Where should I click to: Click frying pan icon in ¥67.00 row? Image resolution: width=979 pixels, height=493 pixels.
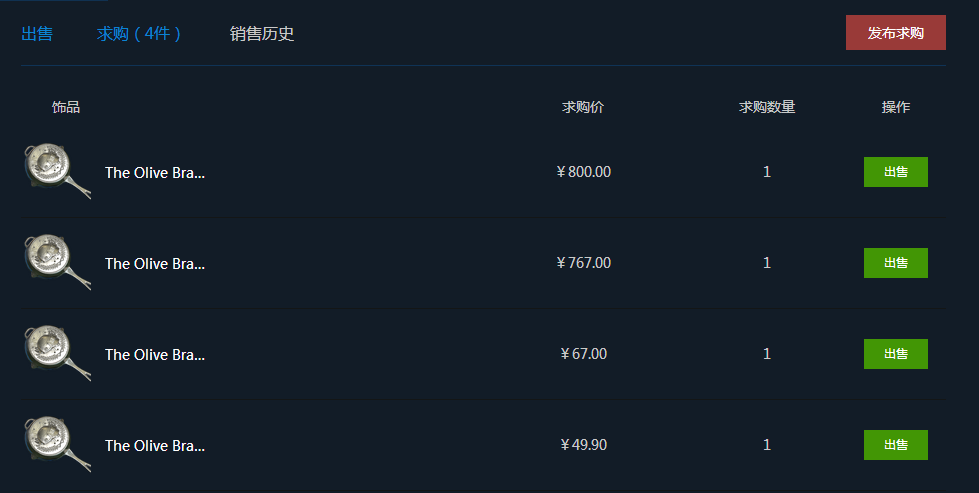pyautogui.click(x=57, y=354)
